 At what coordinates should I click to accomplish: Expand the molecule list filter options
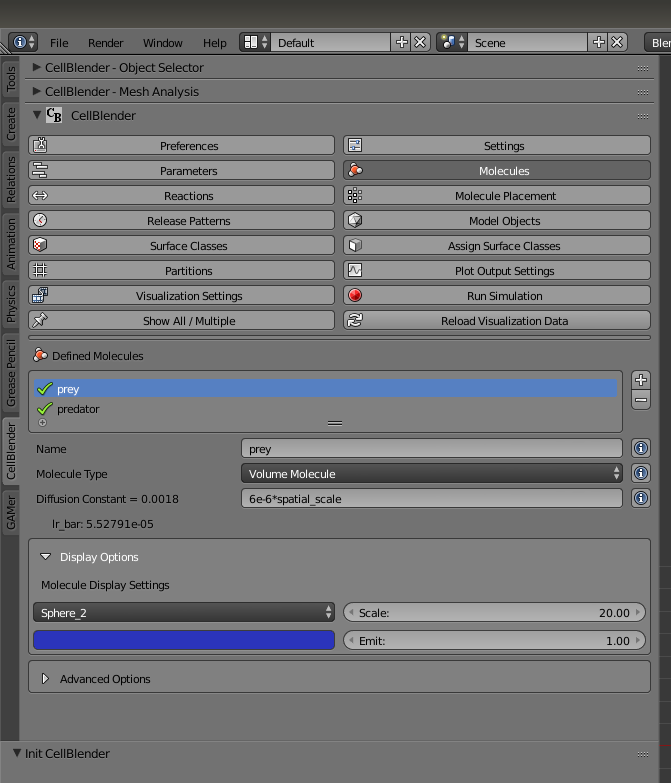[x=42, y=423]
